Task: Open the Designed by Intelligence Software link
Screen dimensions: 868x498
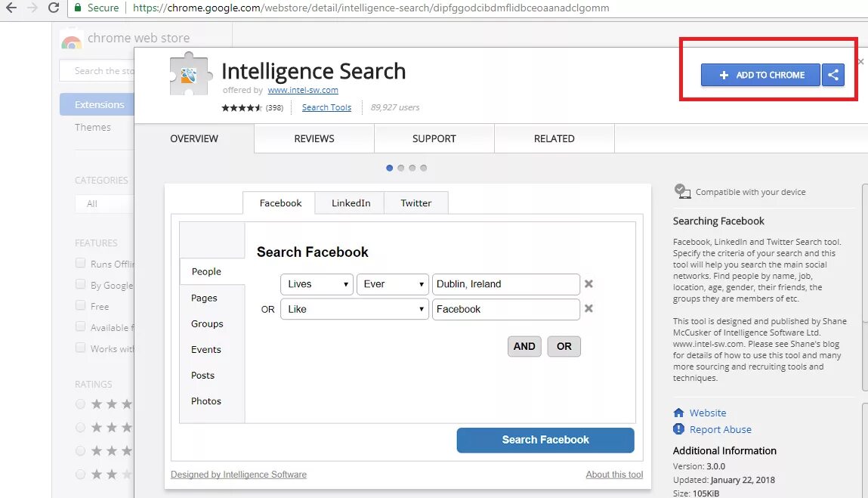Action: click(x=239, y=474)
